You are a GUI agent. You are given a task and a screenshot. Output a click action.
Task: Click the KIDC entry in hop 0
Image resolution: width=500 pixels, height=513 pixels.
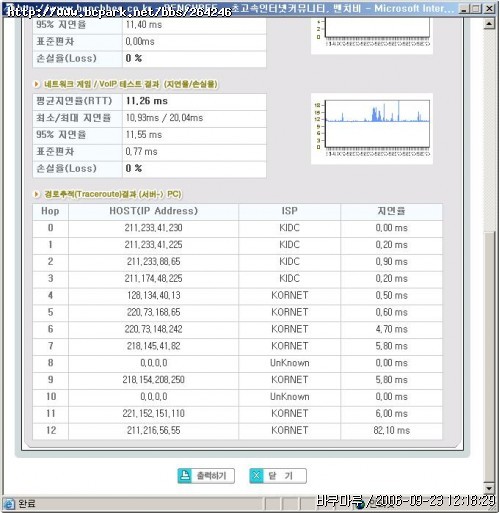click(x=289, y=228)
